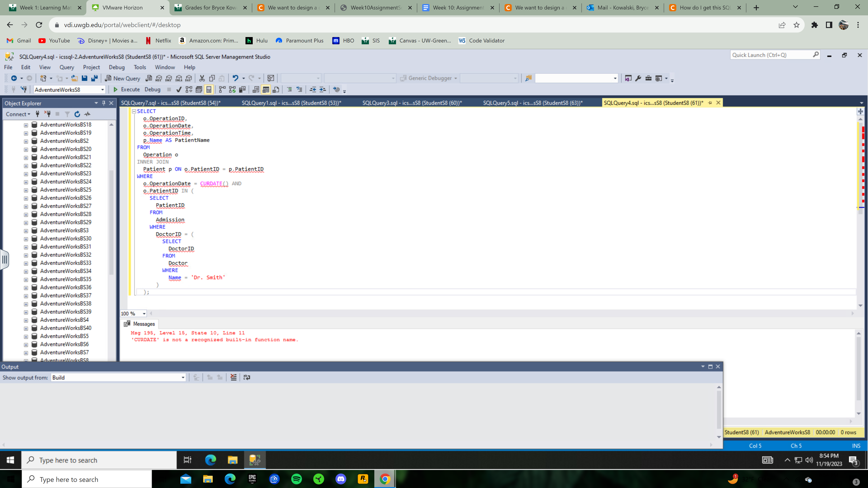
Task: Click the Undo arrow icon
Action: point(235,78)
